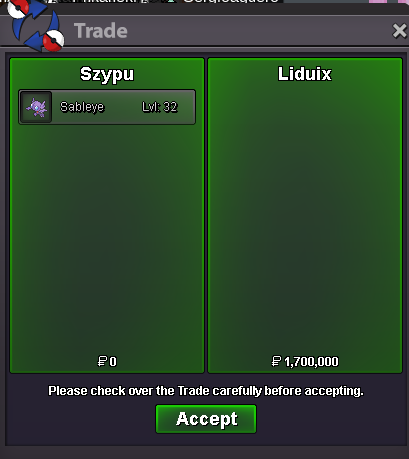Click the Sableye sprite thumbnail
Screen dimensions: 409x459
pyautogui.click(x=36, y=107)
